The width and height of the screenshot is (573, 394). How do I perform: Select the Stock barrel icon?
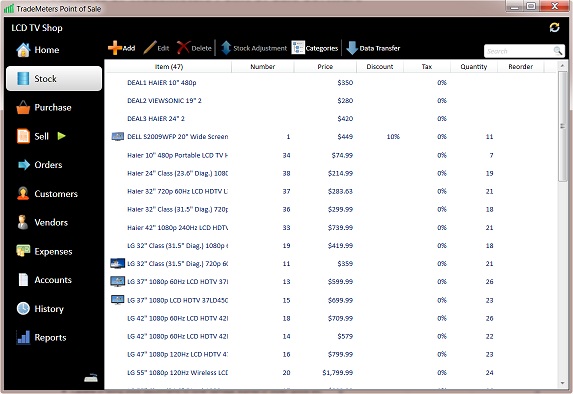coord(23,79)
